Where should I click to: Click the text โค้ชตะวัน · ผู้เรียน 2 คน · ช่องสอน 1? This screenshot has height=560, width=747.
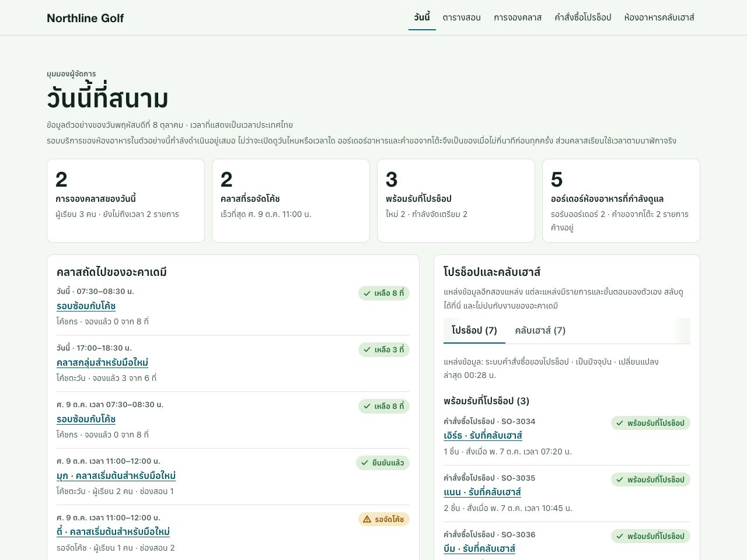(x=115, y=492)
